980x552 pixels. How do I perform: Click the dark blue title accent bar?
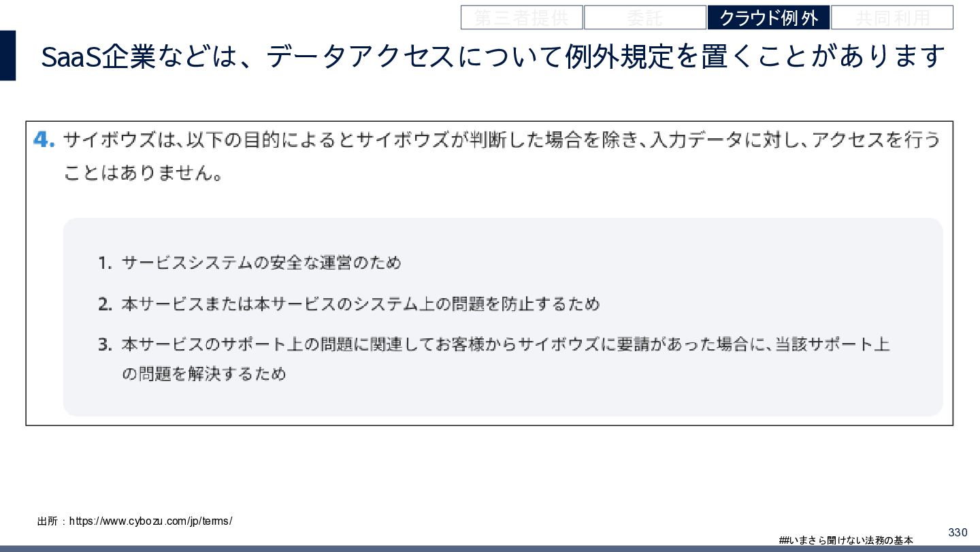click(x=7, y=56)
